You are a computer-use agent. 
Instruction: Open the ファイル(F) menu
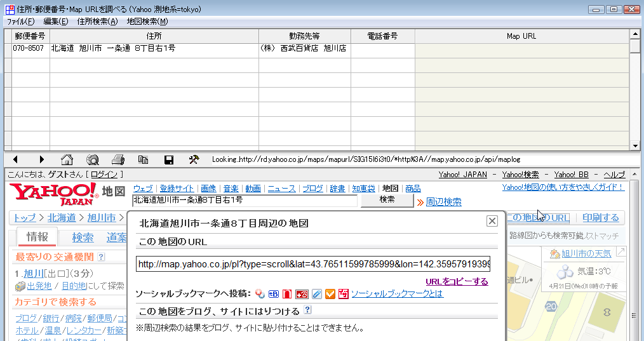(x=20, y=22)
